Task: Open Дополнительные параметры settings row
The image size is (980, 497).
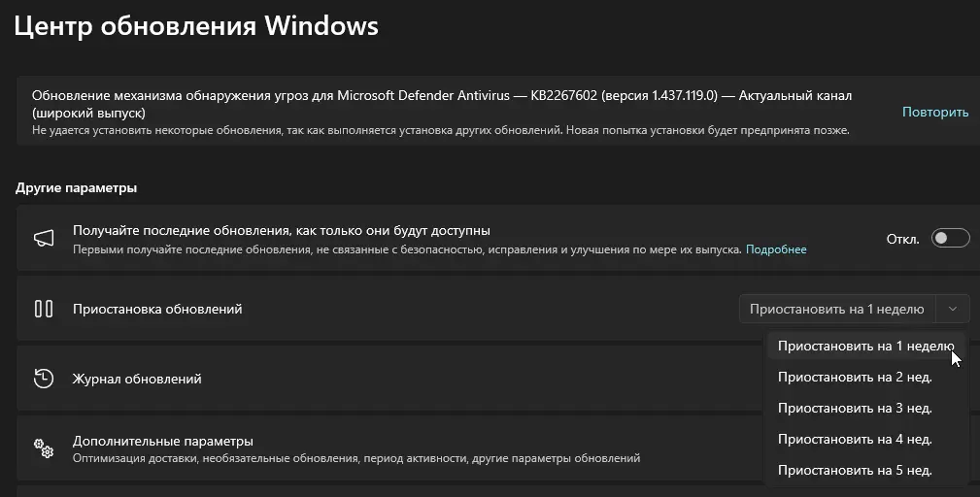Action: (163, 441)
